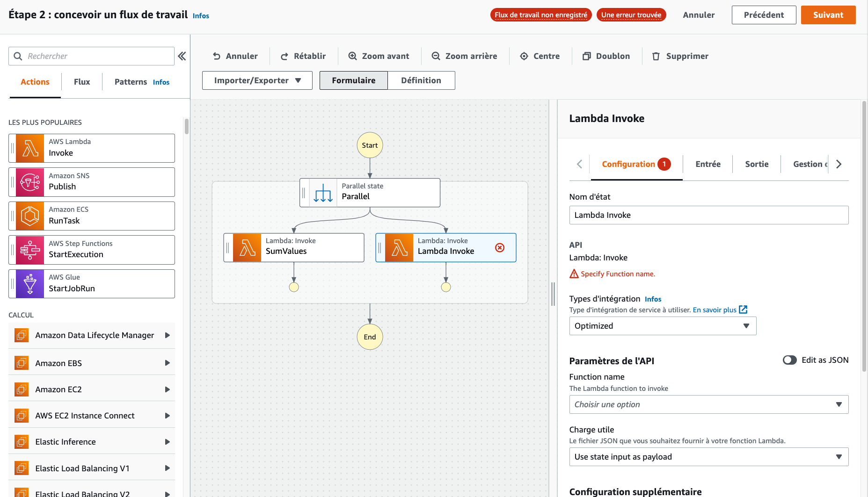The image size is (868, 497).
Task: Open the Function name Choisir une option dropdown
Action: pos(708,404)
